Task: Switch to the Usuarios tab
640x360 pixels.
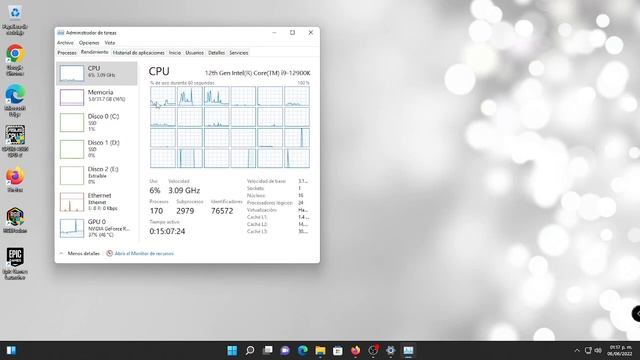Action: point(194,53)
